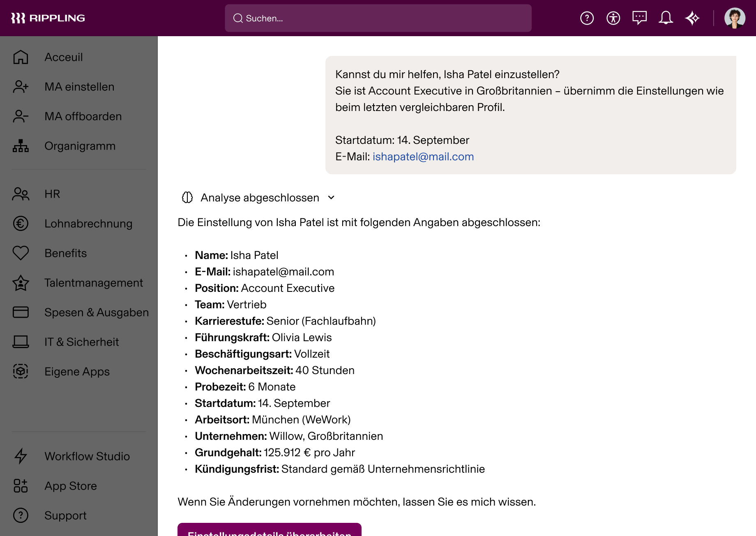Open the Organigramm chart icon

coord(20,146)
